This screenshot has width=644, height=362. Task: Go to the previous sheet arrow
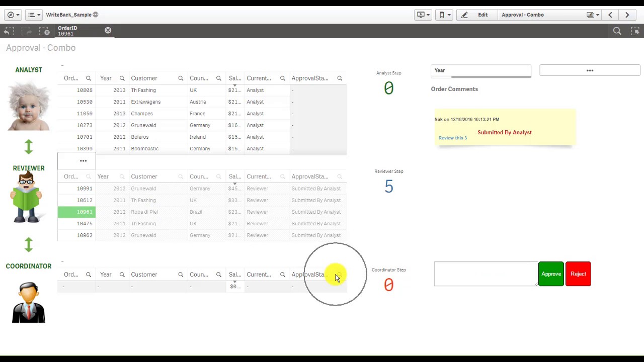(x=610, y=15)
